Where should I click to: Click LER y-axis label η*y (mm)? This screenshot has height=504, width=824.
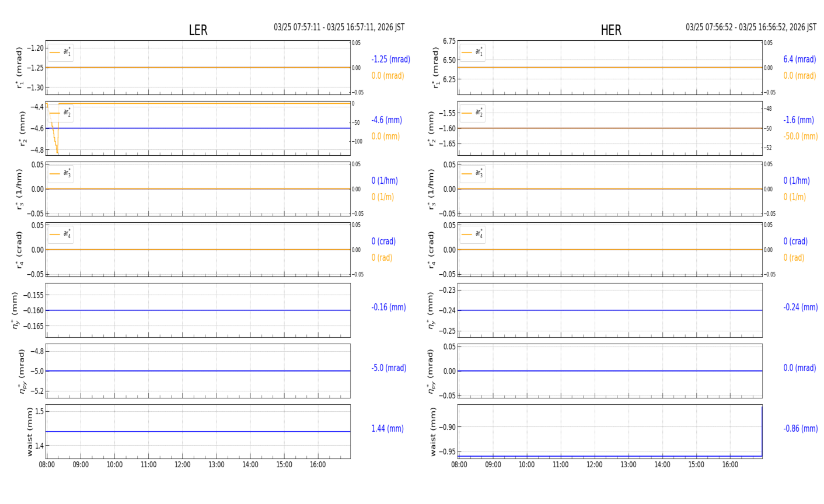(15, 310)
